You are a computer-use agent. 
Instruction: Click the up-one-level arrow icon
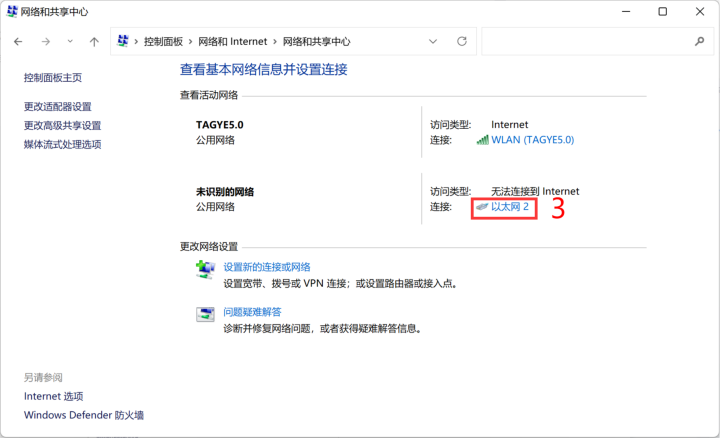pos(94,42)
